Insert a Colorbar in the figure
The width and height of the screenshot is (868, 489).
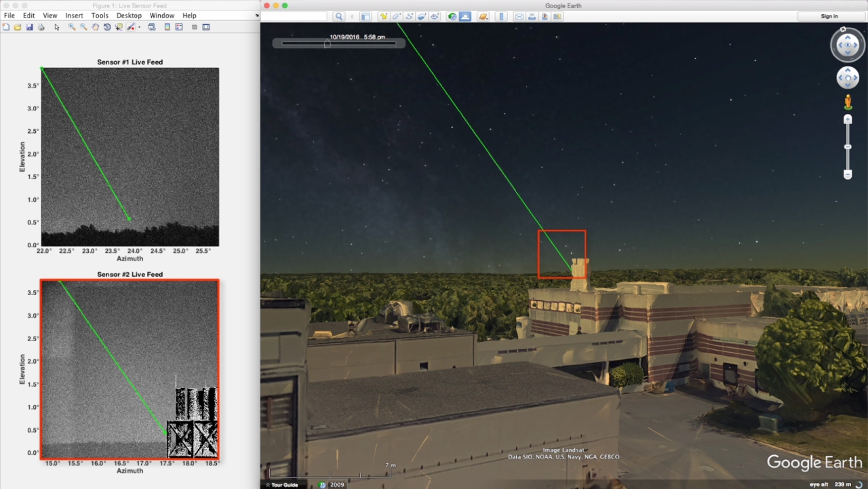tap(167, 27)
